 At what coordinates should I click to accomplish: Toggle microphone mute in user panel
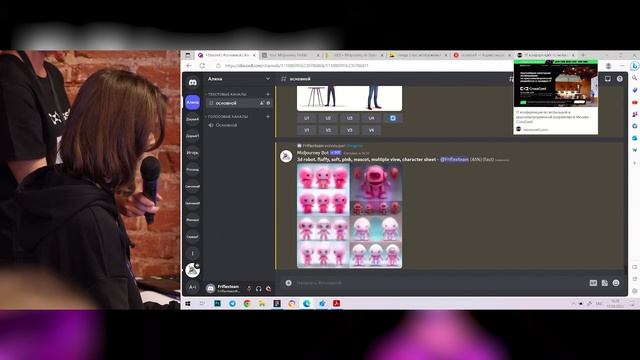point(249,289)
